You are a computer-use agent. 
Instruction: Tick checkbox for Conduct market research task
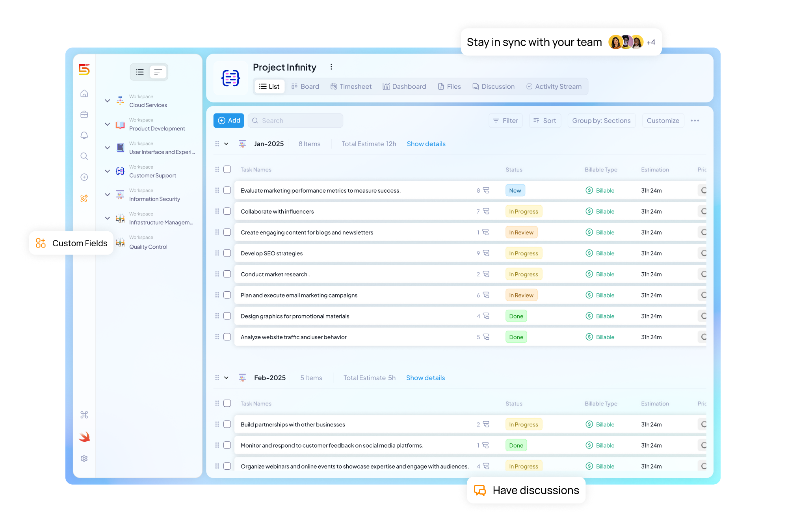coord(227,274)
